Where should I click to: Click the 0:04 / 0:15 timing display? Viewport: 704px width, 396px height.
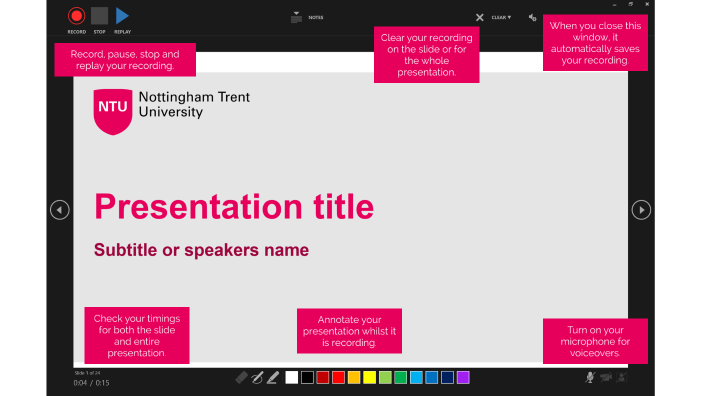point(91,383)
